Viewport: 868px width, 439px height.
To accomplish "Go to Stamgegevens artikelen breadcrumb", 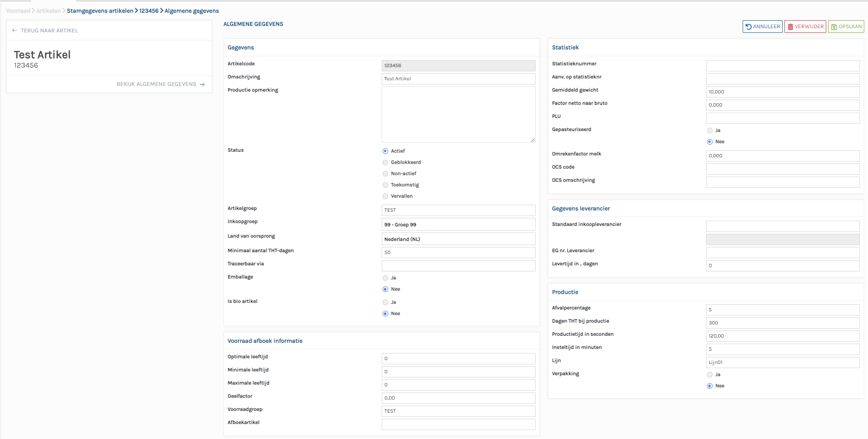I will tap(100, 11).
